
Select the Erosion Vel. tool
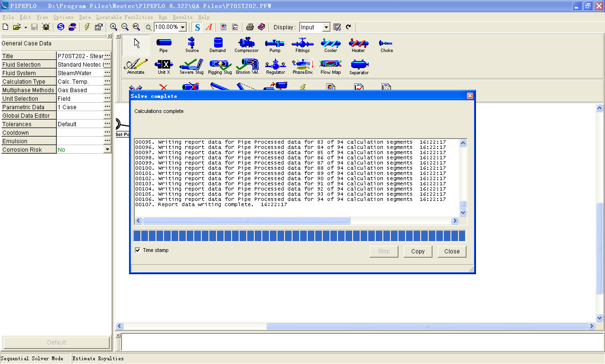[x=247, y=67]
